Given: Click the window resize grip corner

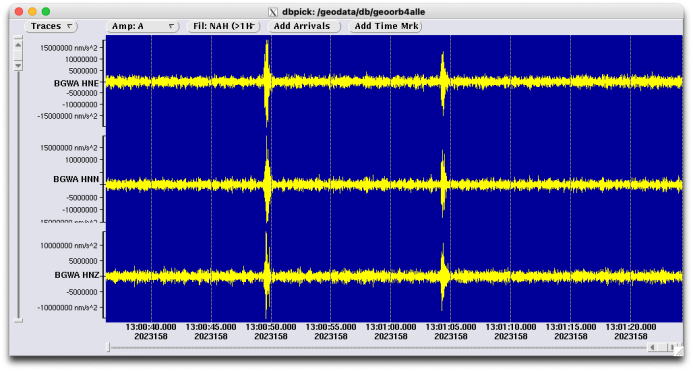Looking at the screenshot, I should [x=678, y=351].
